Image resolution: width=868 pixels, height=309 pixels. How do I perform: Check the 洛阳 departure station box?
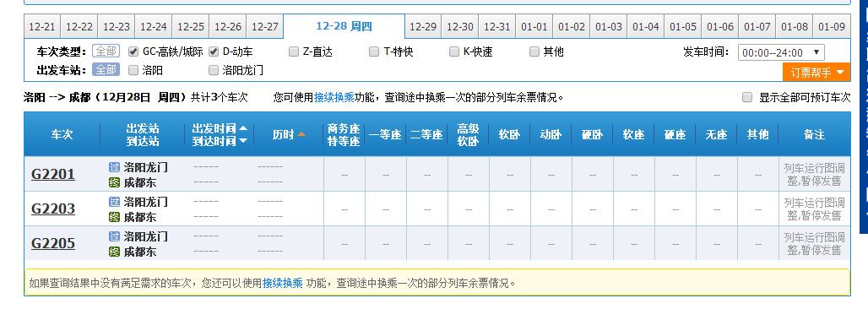[x=133, y=70]
